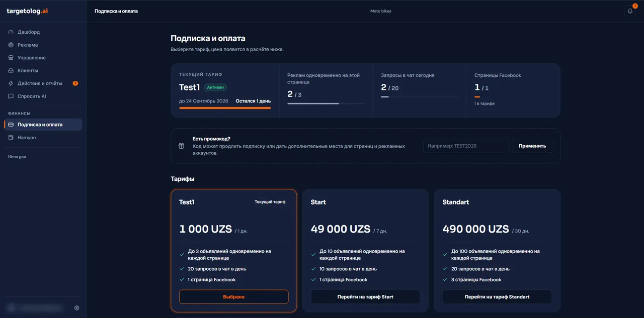
Task: Click the subscription days remaining progress bar
Action: [x=225, y=108]
